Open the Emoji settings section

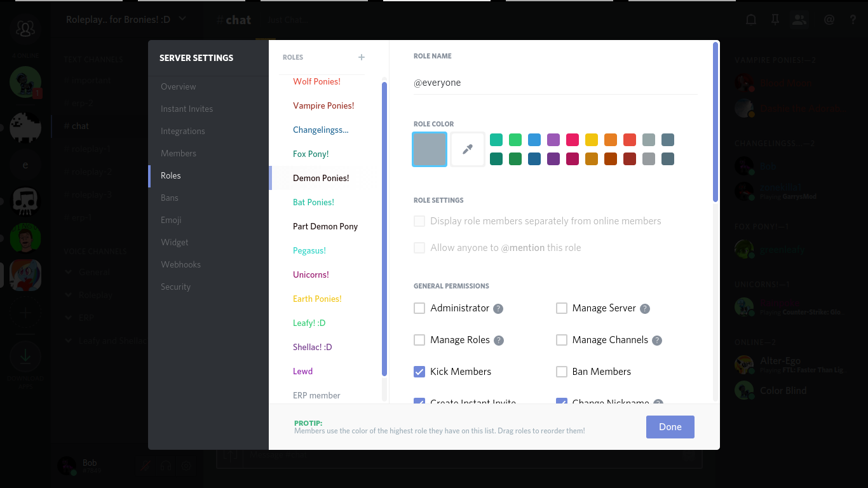pos(208,220)
